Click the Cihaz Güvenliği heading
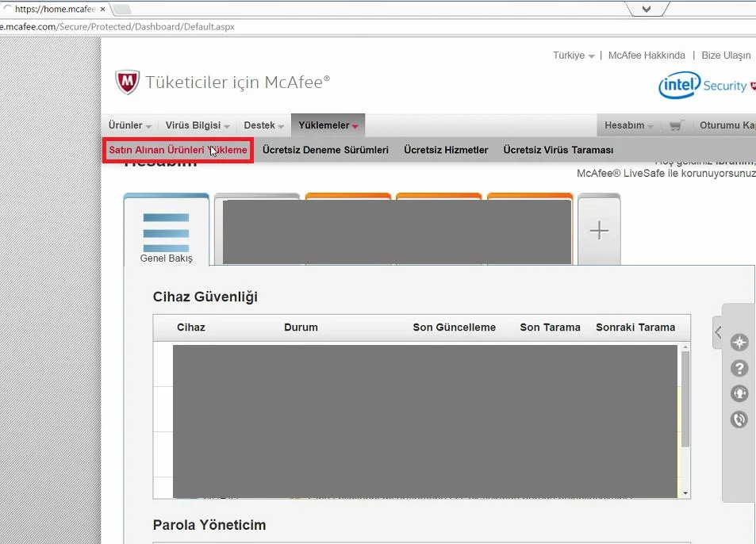 [205, 297]
